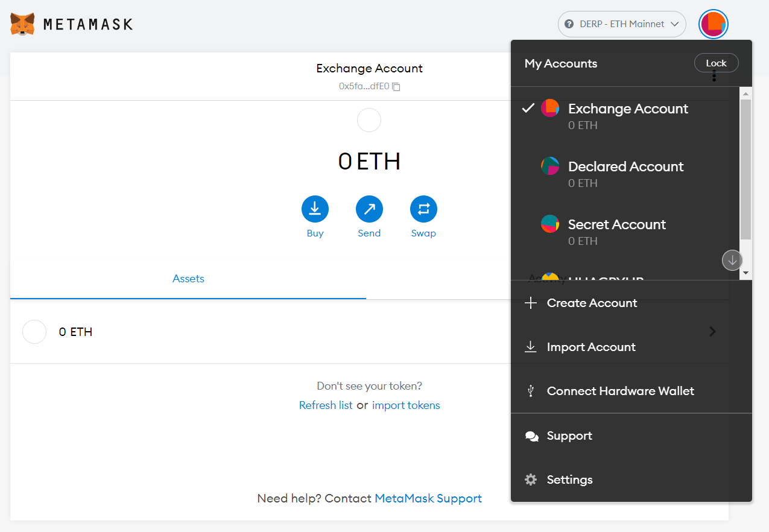The height and width of the screenshot is (532, 769).
Task: Click Refresh list link
Action: [x=326, y=405]
